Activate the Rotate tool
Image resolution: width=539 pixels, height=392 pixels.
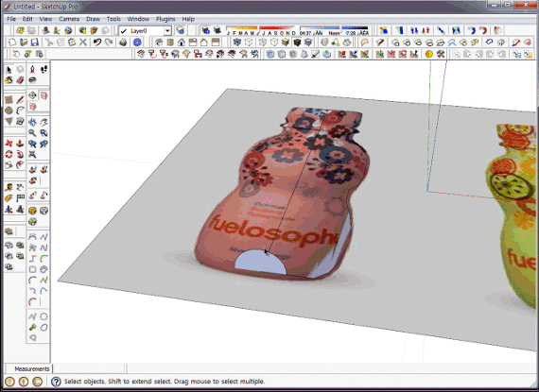point(9,154)
